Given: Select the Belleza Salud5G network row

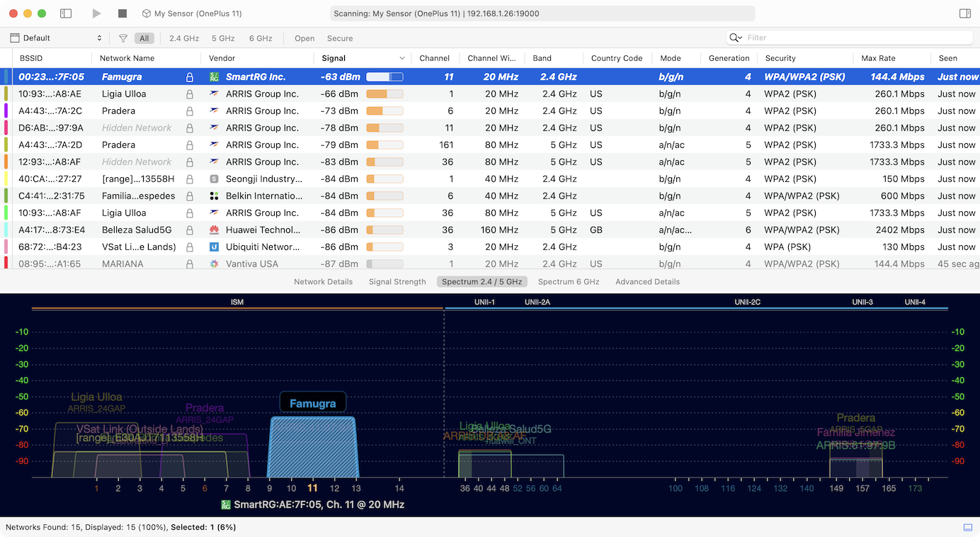Looking at the screenshot, I should click(x=490, y=230).
